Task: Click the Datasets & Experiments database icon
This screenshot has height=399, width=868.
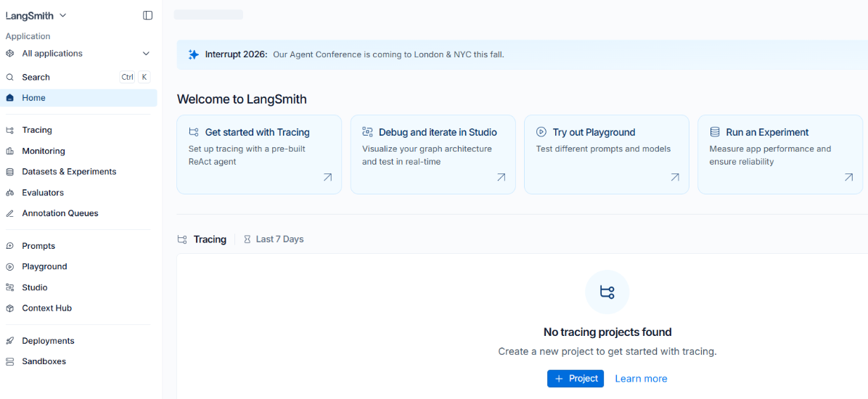Action: 10,171
